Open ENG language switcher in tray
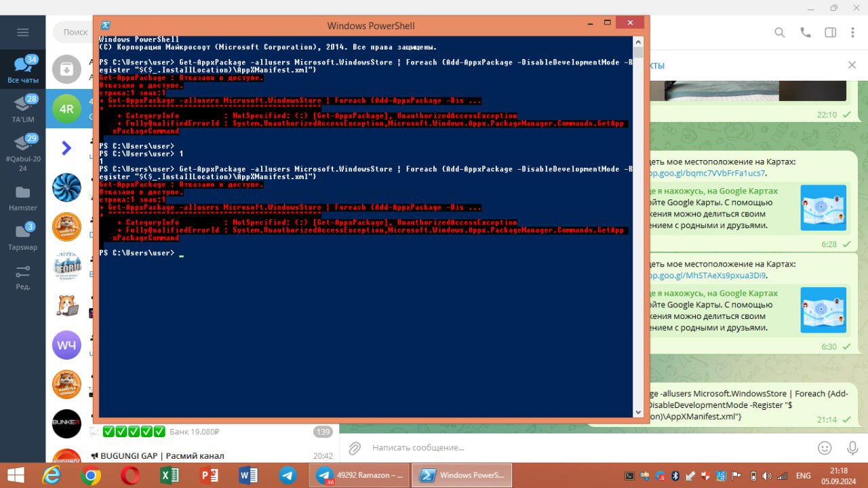Image resolution: width=868 pixels, height=488 pixels. [803, 476]
